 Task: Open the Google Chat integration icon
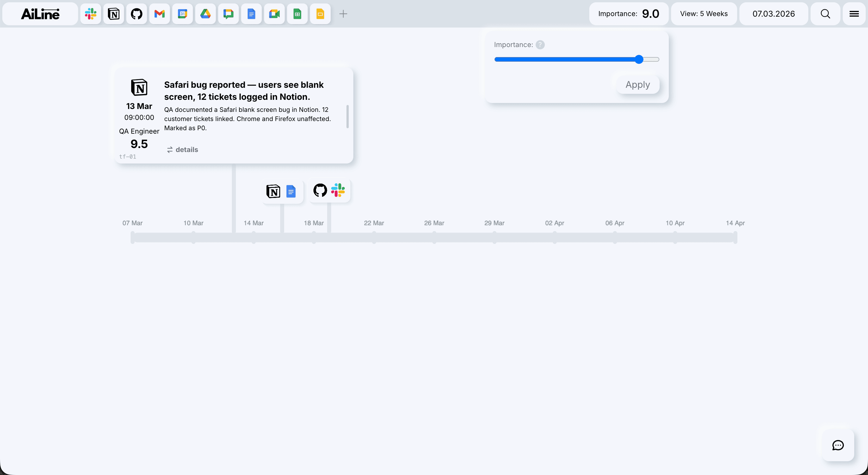pyautogui.click(x=228, y=14)
